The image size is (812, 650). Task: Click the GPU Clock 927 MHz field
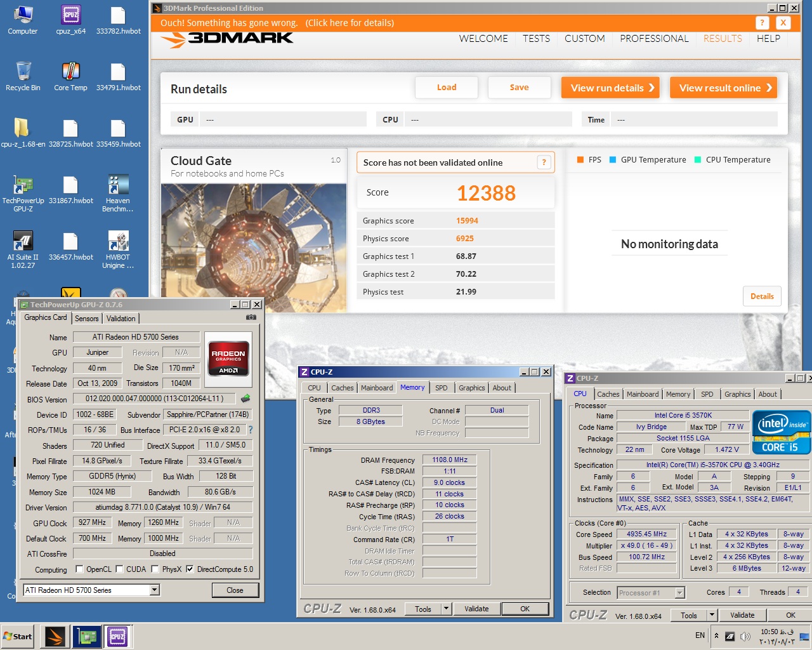93,523
